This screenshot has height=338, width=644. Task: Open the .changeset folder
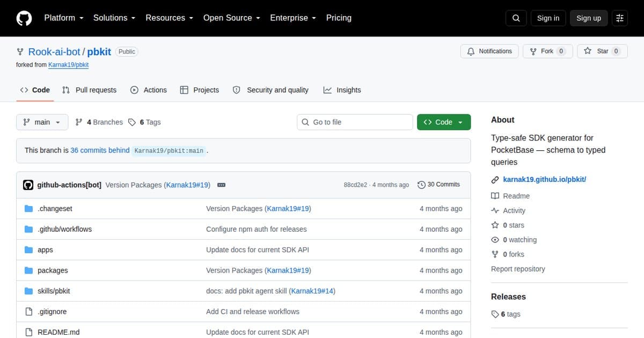pyautogui.click(x=55, y=209)
